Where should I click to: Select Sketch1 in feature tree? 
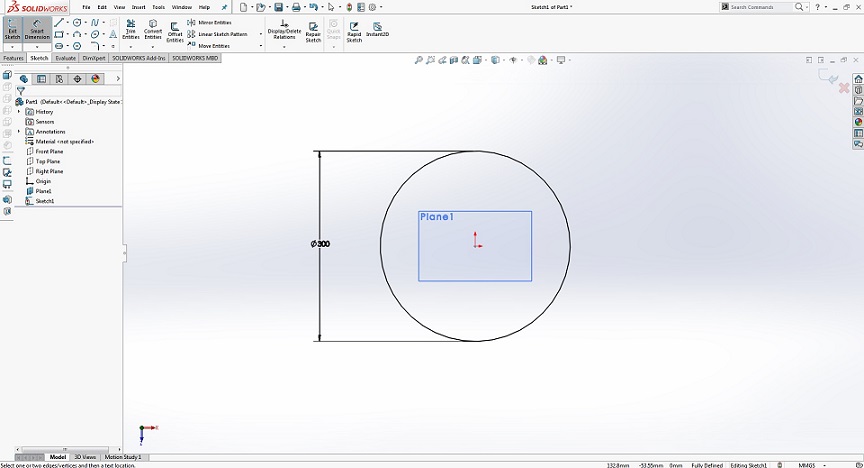click(45, 201)
